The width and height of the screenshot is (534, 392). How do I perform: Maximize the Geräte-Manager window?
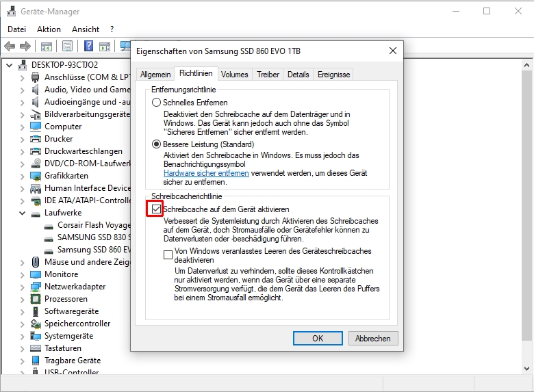point(487,11)
